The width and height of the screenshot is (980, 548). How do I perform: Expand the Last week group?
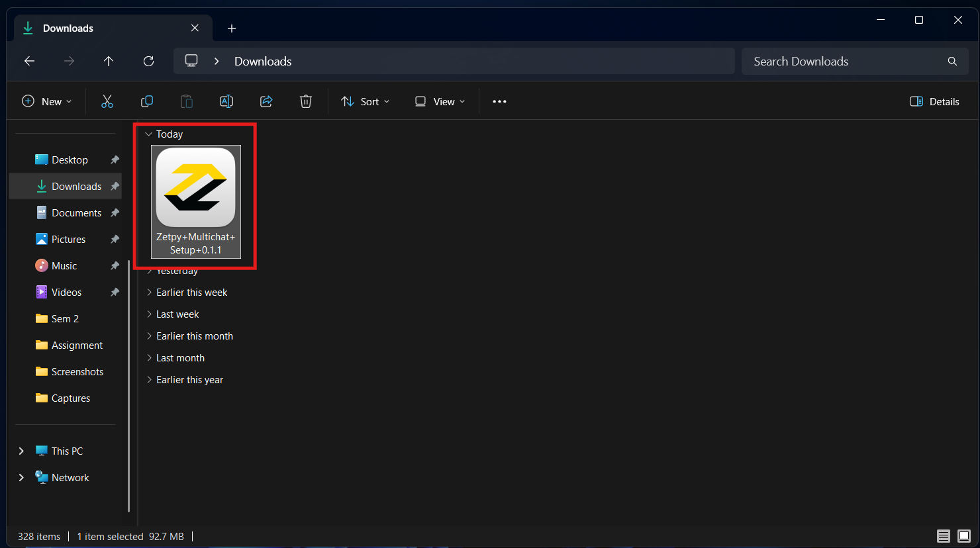149,314
